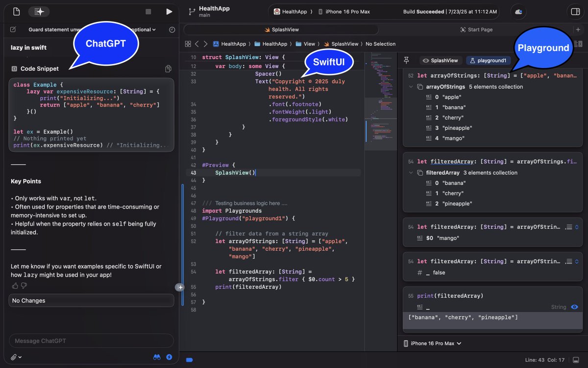
Task: Click the source control branch icon
Action: [192, 11]
